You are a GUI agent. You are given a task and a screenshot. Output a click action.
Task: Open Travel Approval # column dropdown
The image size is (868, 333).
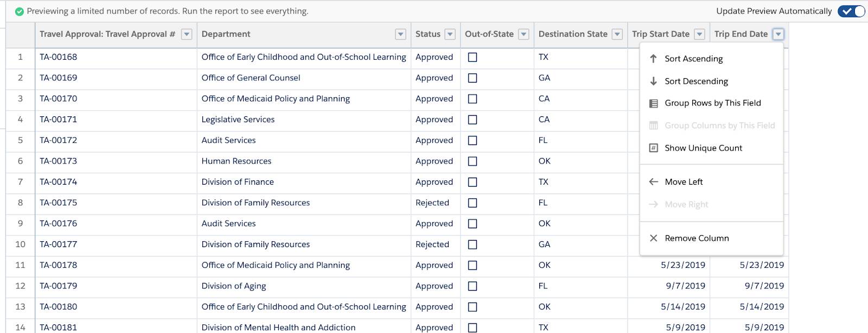pos(187,34)
